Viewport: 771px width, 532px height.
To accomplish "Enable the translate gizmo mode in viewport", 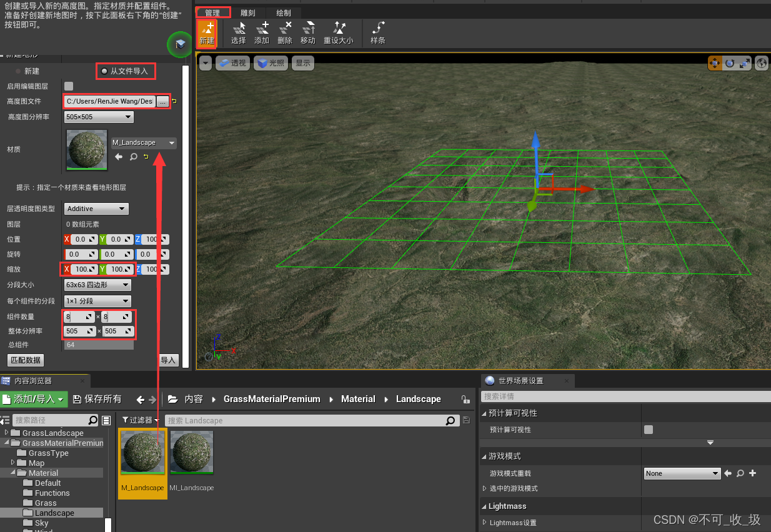I will (x=714, y=63).
